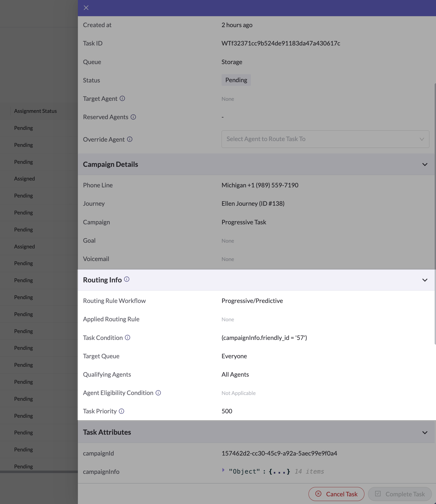
Task: Click info icon beside Routing Info heading
Action: pos(127,279)
